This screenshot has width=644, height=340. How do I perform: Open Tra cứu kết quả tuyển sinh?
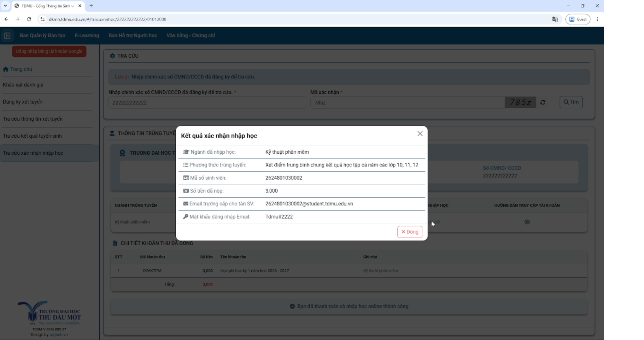pyautogui.click(x=32, y=136)
